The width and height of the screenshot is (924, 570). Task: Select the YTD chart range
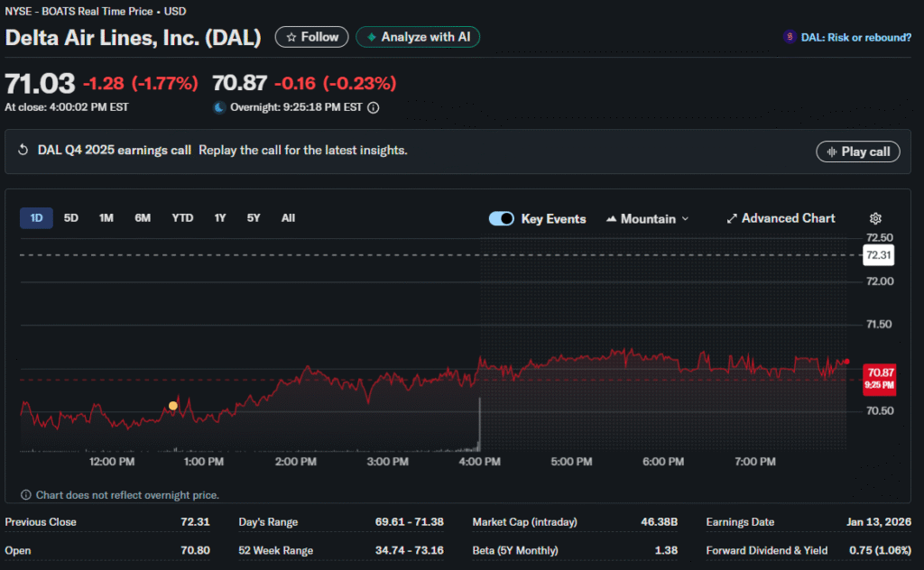[182, 218]
